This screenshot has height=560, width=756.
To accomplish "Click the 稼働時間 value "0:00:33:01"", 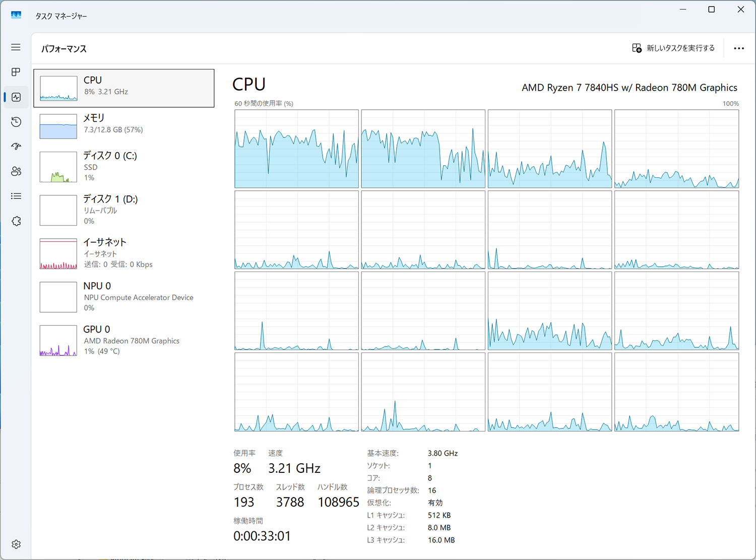I will pos(262,536).
